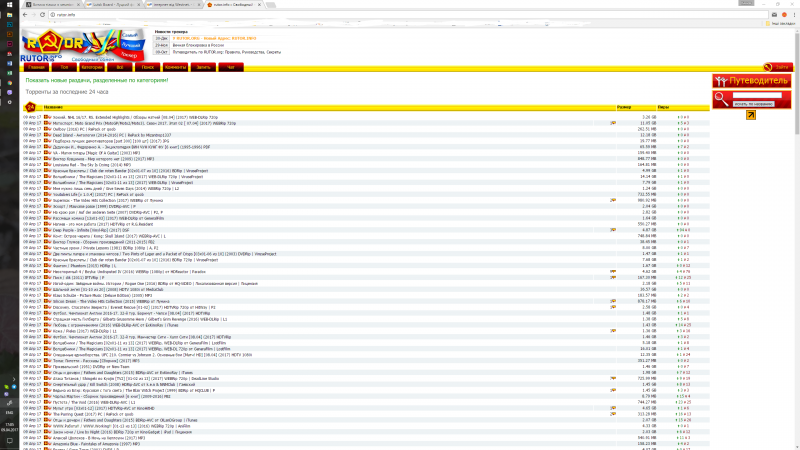Click the download icon beside the Dead Island torrent
Screen dimensions: 800x450
pyautogui.click(x=46, y=136)
